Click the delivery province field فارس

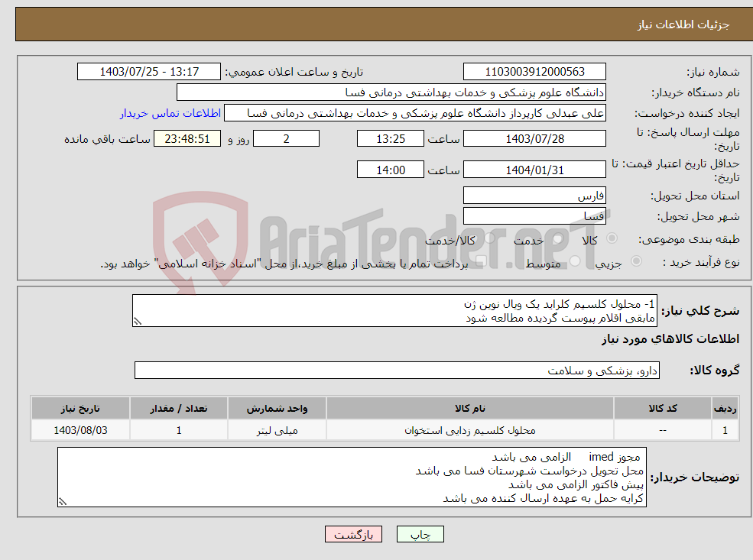tap(534, 196)
